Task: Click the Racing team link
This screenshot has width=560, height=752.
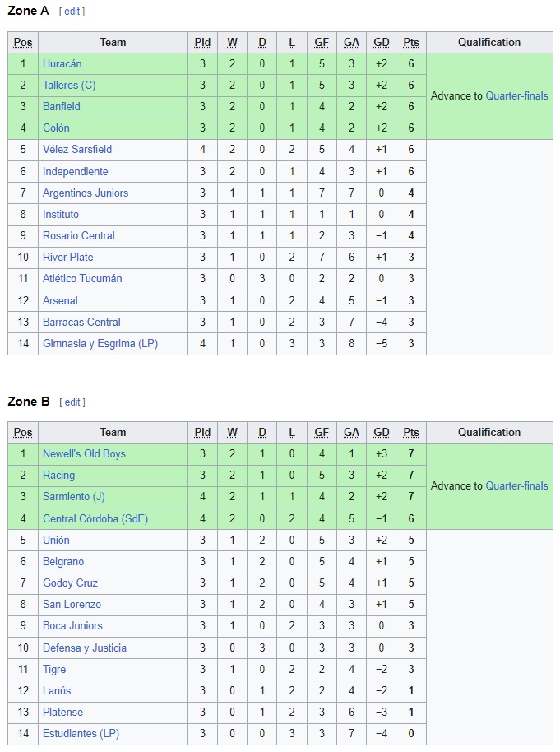Action: click(58, 475)
